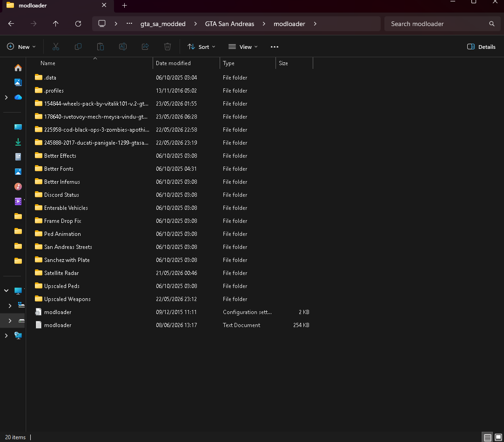Open Home in the navigation pane

[18, 68]
